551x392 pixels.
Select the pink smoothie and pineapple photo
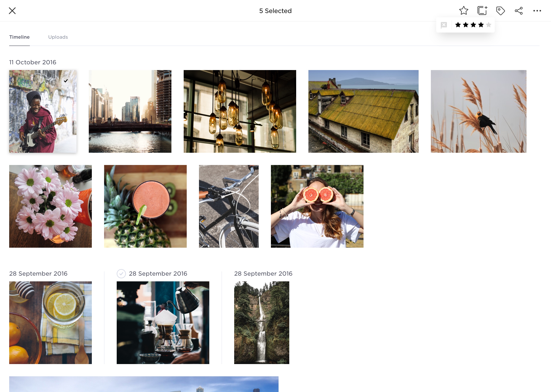[x=145, y=206]
